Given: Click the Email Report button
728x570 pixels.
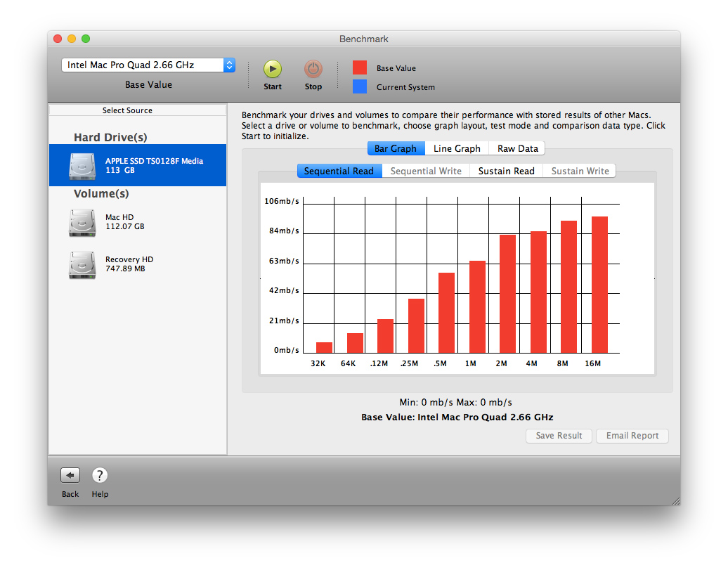Looking at the screenshot, I should coord(632,436).
